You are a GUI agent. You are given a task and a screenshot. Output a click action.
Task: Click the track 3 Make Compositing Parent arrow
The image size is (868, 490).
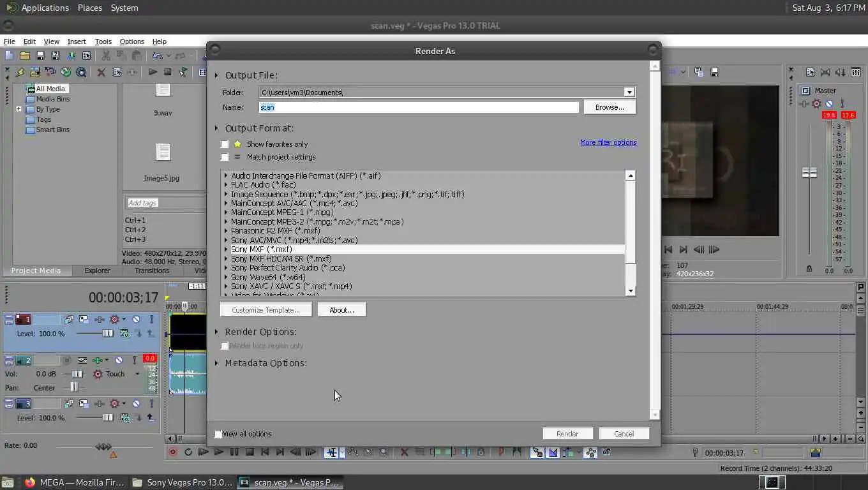point(151,418)
